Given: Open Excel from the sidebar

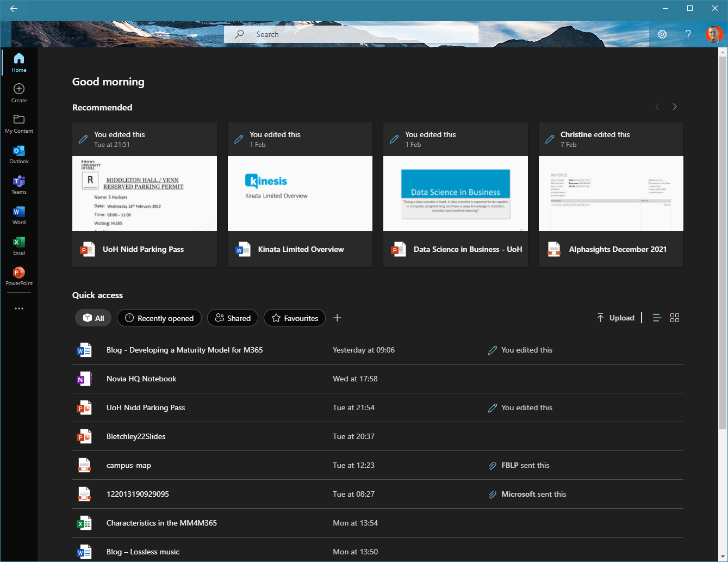Looking at the screenshot, I should pos(19,245).
